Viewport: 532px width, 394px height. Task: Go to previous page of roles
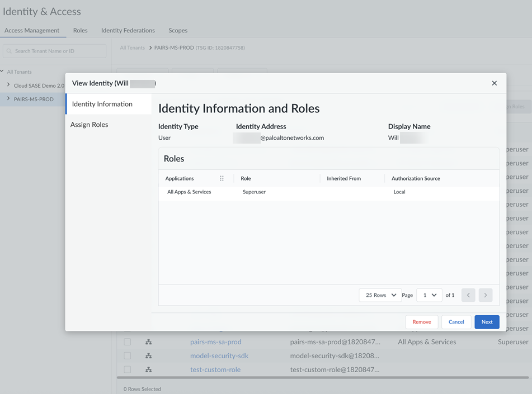(x=468, y=295)
